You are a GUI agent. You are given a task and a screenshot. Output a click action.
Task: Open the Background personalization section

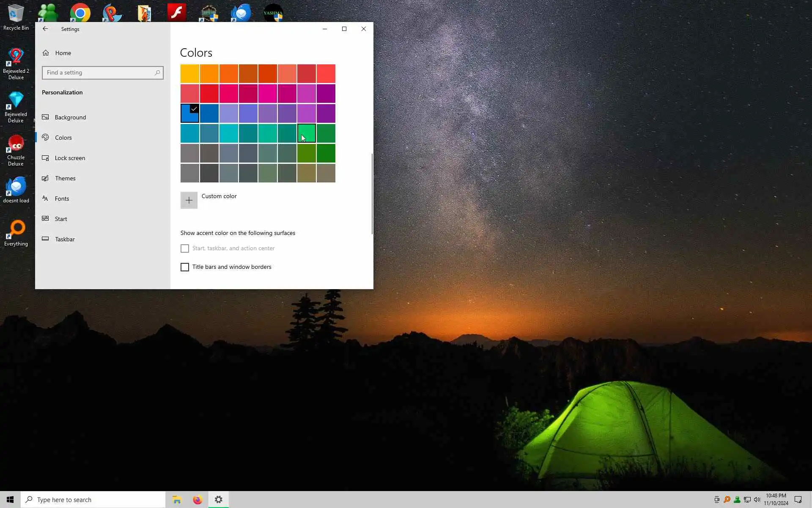coord(70,117)
